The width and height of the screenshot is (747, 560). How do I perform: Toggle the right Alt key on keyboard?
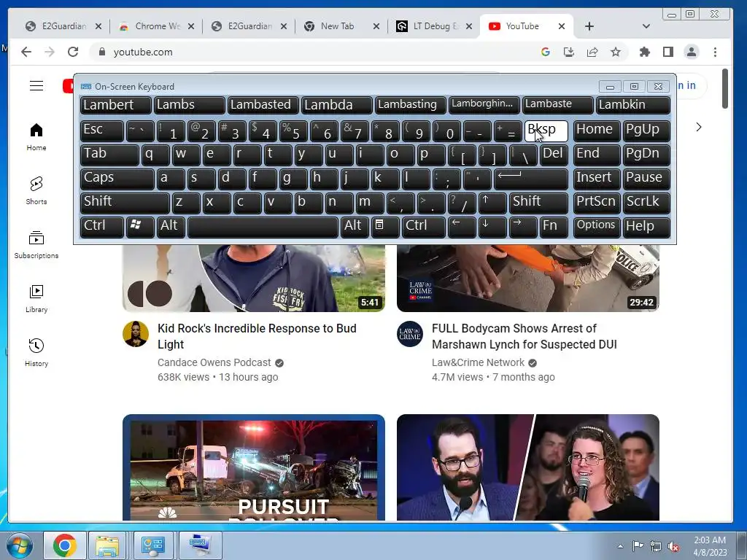[x=355, y=227]
